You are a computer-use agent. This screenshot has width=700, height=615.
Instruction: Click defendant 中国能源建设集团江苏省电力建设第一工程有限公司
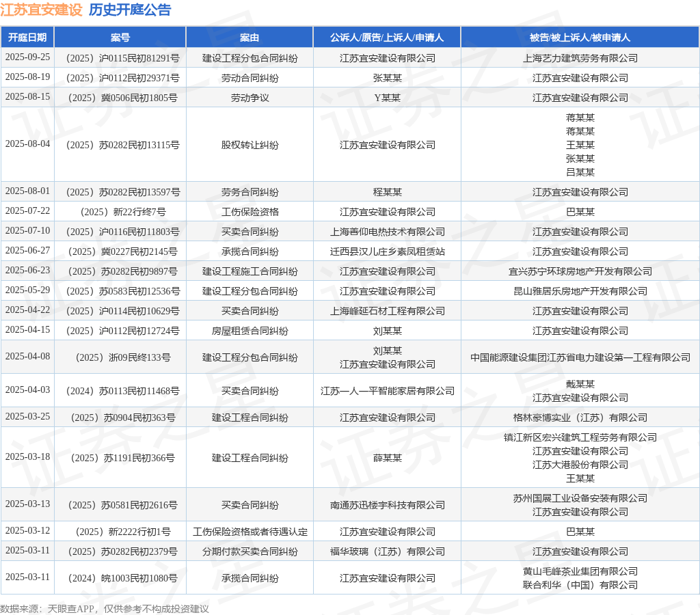coord(580,357)
